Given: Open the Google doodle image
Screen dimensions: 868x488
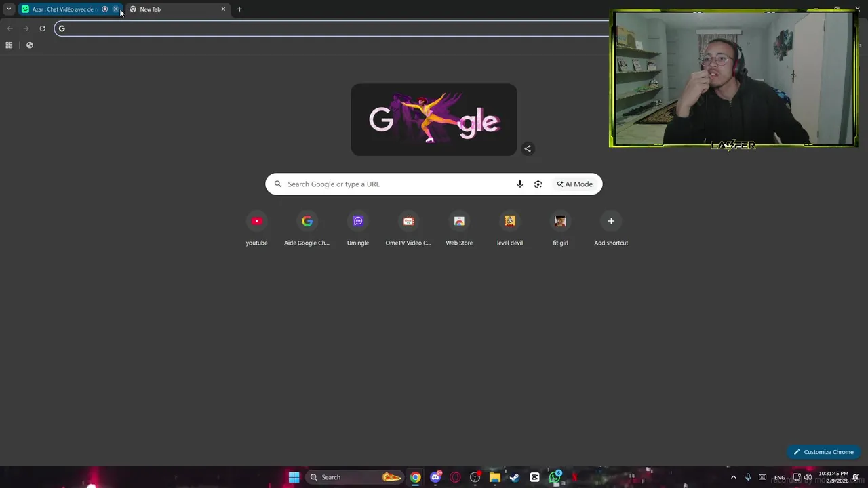Looking at the screenshot, I should click(434, 119).
